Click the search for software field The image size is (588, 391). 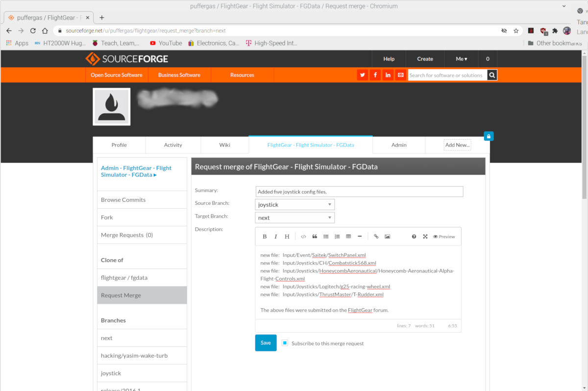[447, 75]
